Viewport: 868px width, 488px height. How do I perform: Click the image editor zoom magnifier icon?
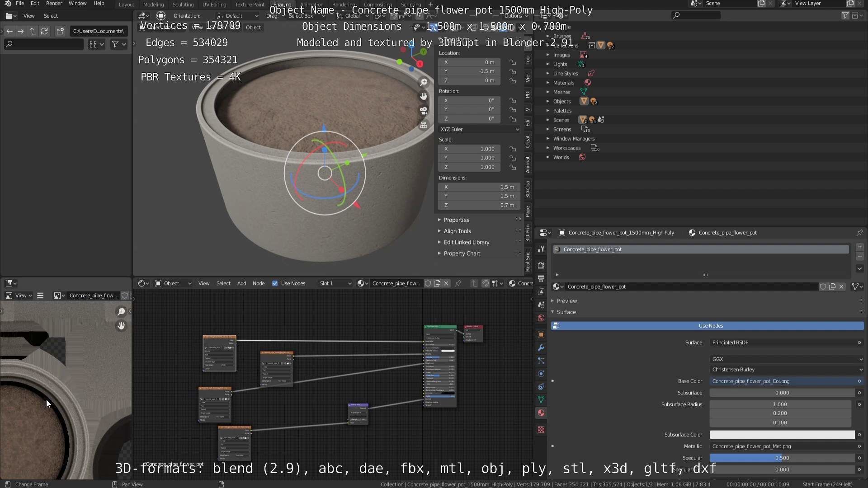[121, 312]
